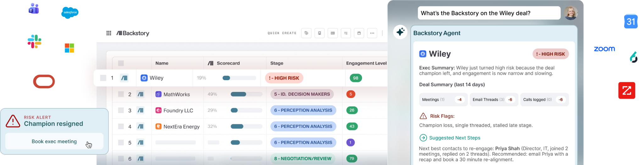Viewport: 644px width, 165px height.
Task: Click NextEra Energy engagement score 43
Action: tap(352, 126)
